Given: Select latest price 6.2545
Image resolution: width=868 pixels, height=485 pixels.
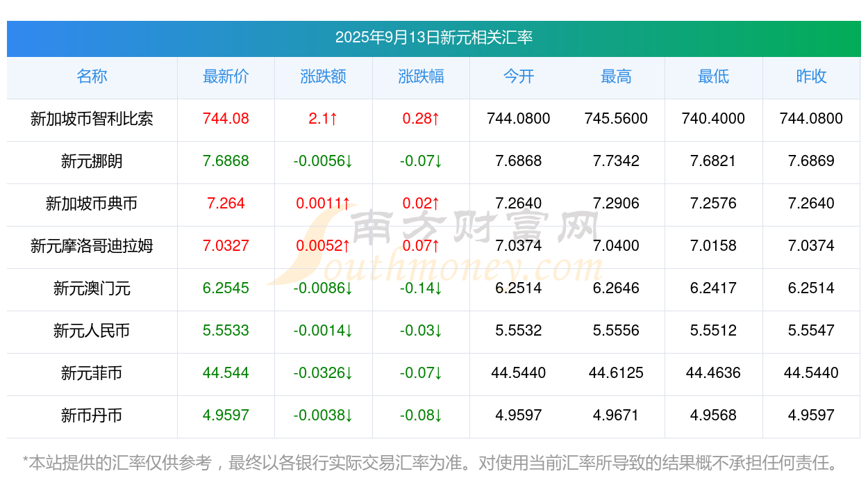Looking at the screenshot, I should (x=226, y=288).
